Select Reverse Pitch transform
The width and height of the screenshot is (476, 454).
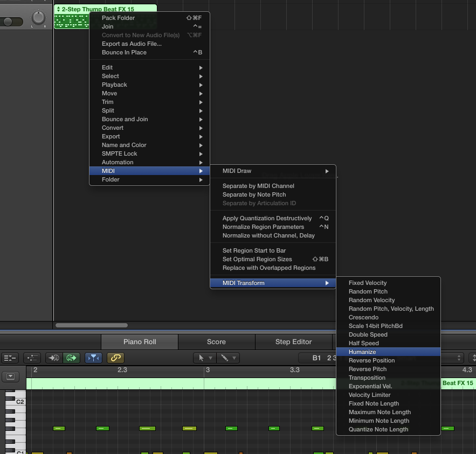click(x=388, y=369)
